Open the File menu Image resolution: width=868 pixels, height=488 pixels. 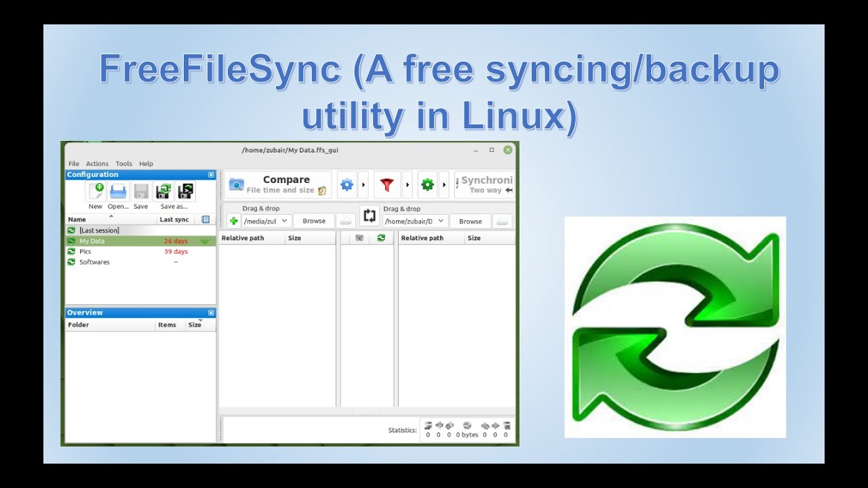[x=74, y=164]
